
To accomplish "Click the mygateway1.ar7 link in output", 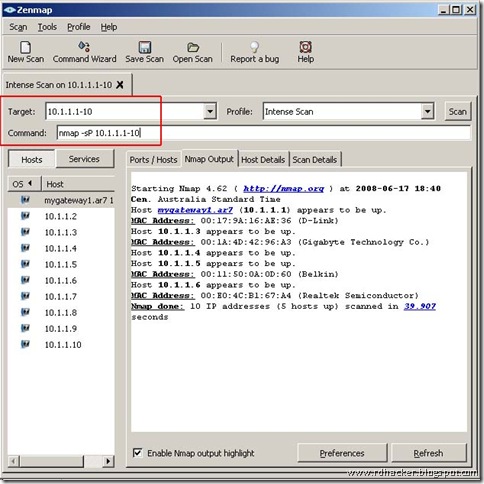I will 195,210.
